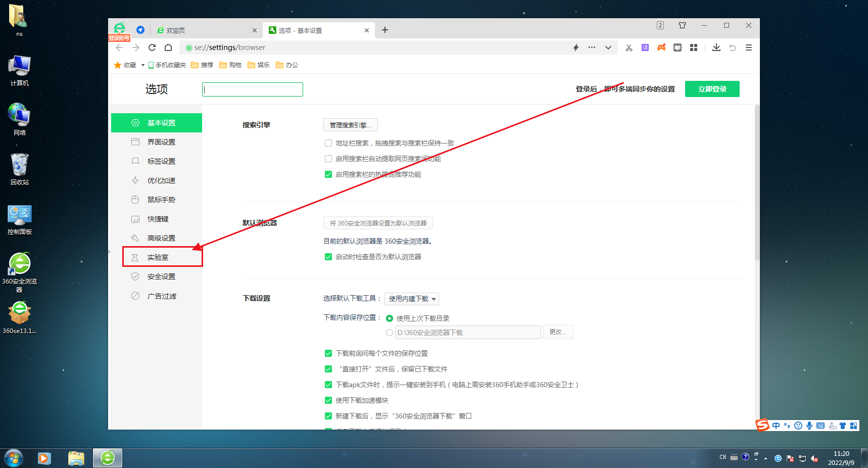The height and width of the screenshot is (468, 868).
Task: Enable 启用搜索栏自动提取网页搜索词功能 checkbox
Action: tap(328, 159)
